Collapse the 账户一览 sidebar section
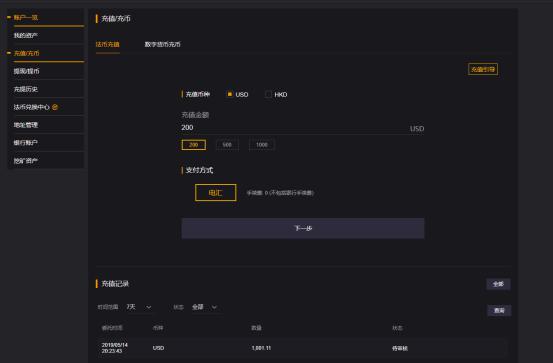 (x=9, y=17)
